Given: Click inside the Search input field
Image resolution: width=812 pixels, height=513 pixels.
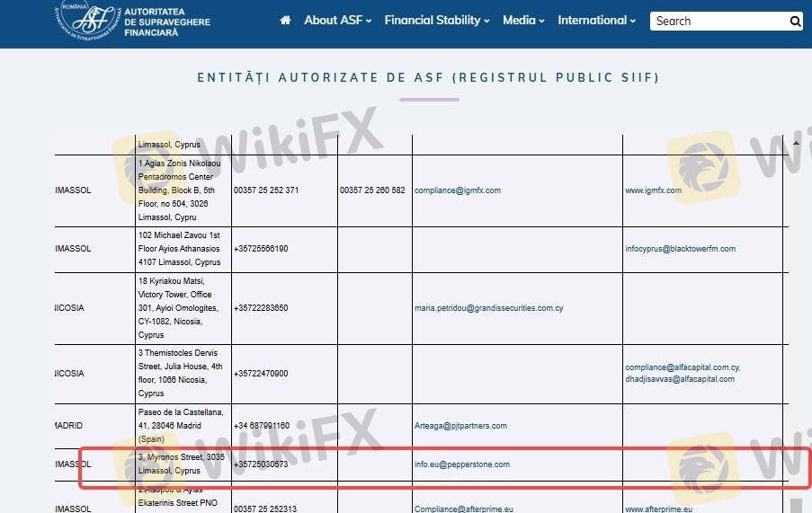Looking at the screenshot, I should (x=717, y=22).
